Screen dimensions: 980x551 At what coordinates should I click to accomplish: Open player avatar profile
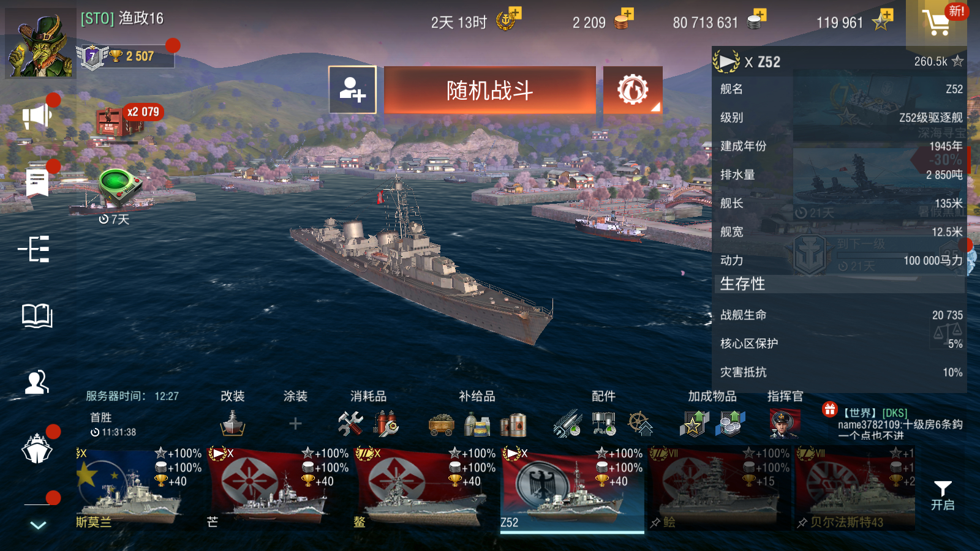pos(40,43)
